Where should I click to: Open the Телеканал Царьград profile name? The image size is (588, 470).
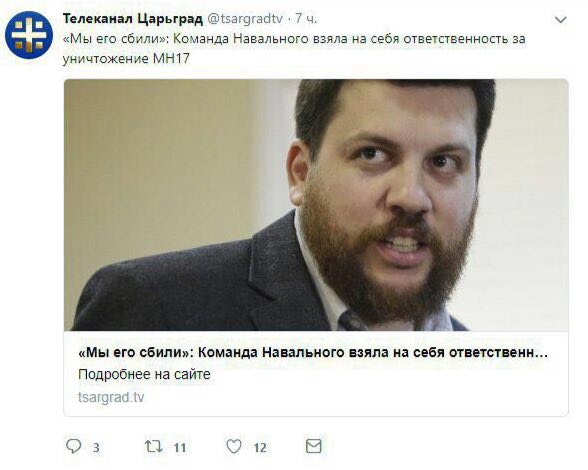point(133,18)
